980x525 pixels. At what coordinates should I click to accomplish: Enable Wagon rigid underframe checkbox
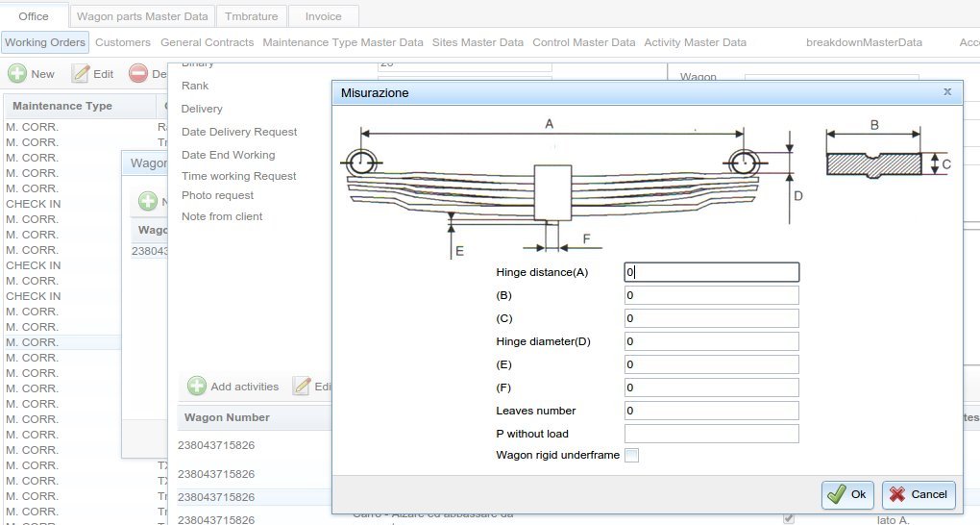pos(632,455)
